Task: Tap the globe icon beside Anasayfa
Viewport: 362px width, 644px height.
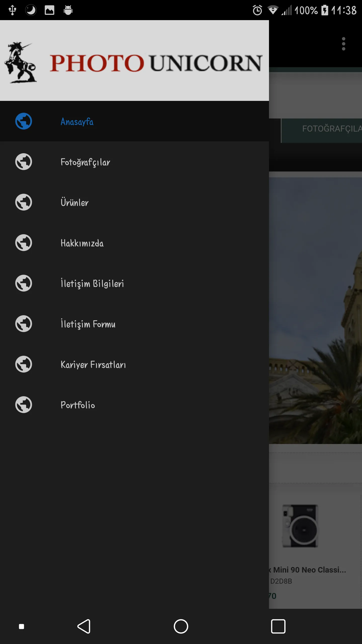Action: [24, 121]
